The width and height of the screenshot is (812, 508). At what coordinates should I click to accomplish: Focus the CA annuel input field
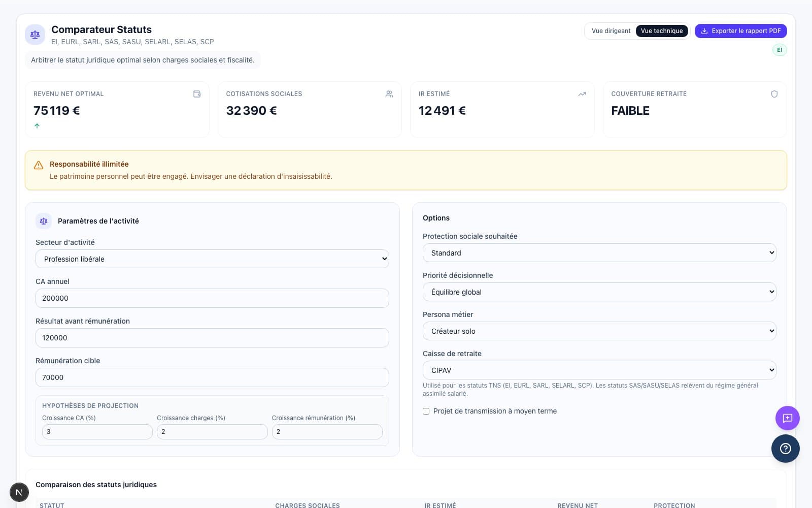point(212,298)
